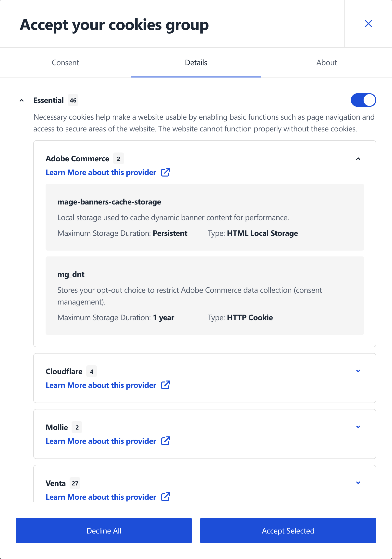Click external link icon under Mollie

coord(166,441)
